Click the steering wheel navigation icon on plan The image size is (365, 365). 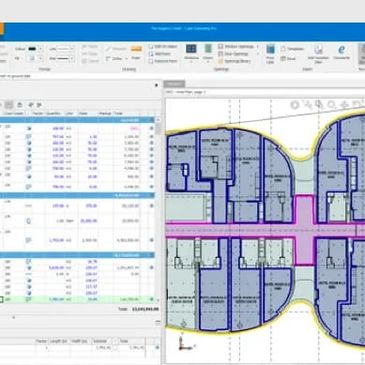294,105
